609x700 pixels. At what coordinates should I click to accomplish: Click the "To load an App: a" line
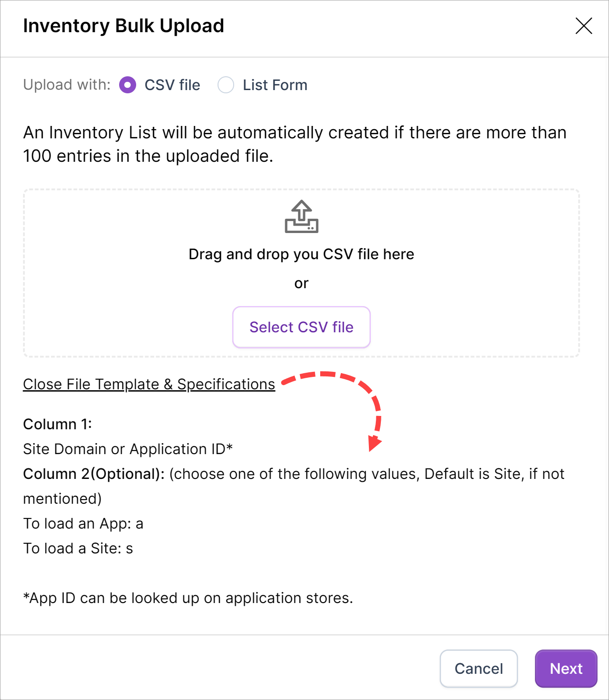point(83,524)
